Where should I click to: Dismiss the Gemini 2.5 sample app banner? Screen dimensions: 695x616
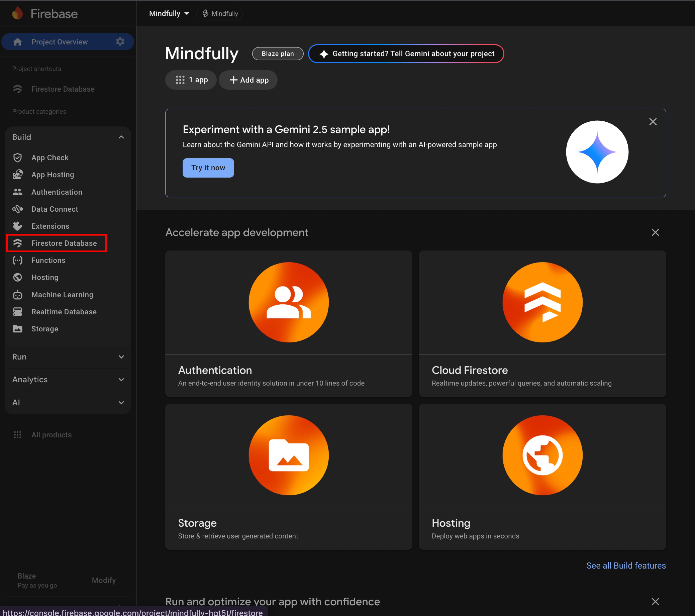(652, 122)
